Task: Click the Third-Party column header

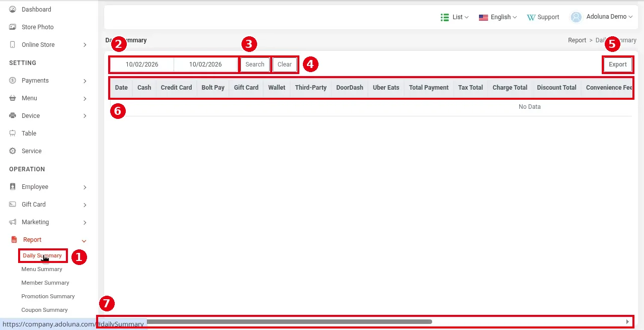Action: tap(311, 88)
